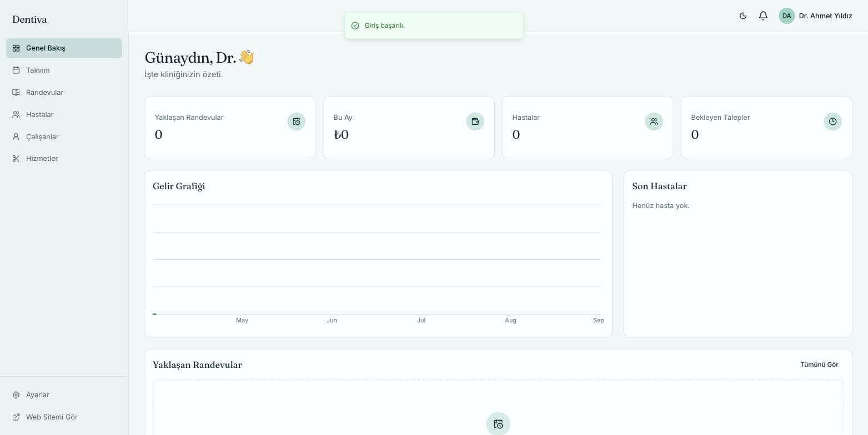Click the Aug label on the chart
Image resolution: width=868 pixels, height=435 pixels.
click(x=510, y=321)
